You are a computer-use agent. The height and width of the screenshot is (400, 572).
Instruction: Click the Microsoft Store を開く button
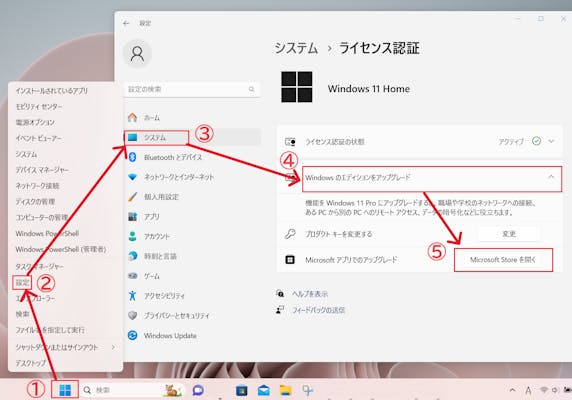(503, 260)
